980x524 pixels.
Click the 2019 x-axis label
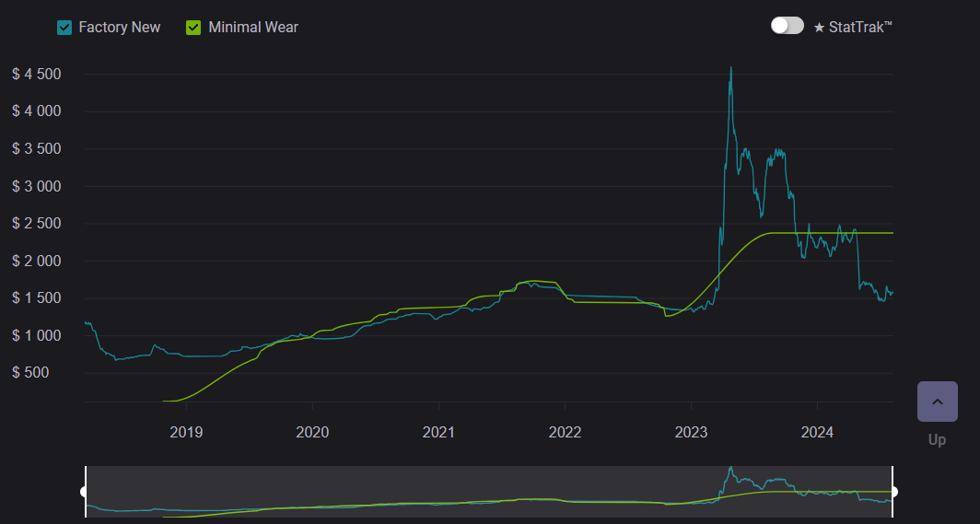(186, 432)
